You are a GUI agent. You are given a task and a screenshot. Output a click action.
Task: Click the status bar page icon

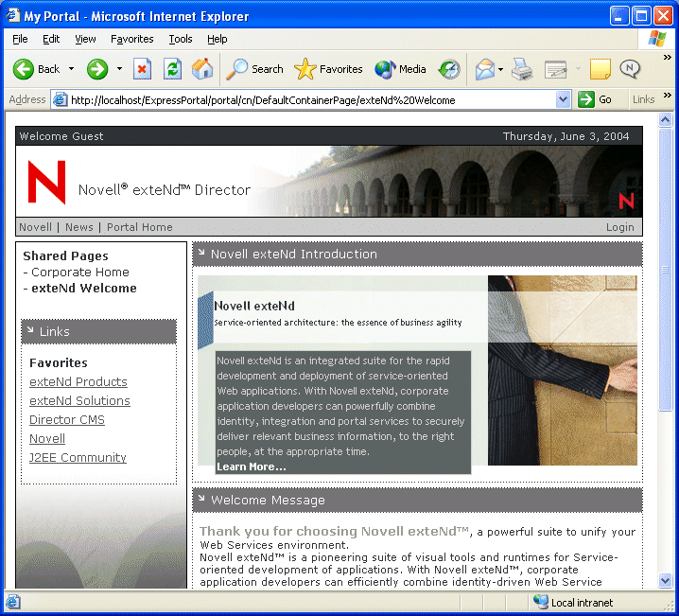pos(12,601)
